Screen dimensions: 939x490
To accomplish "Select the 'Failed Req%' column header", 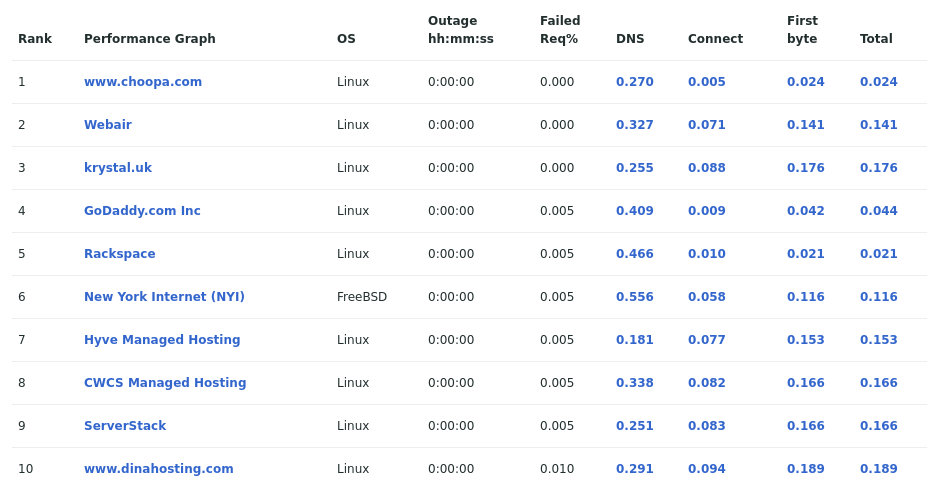I will click(560, 30).
